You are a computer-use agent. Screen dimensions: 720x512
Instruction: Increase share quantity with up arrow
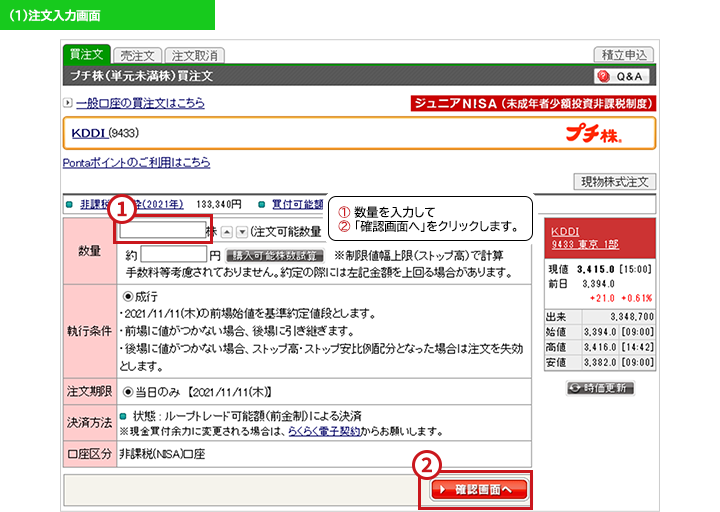pos(226,232)
